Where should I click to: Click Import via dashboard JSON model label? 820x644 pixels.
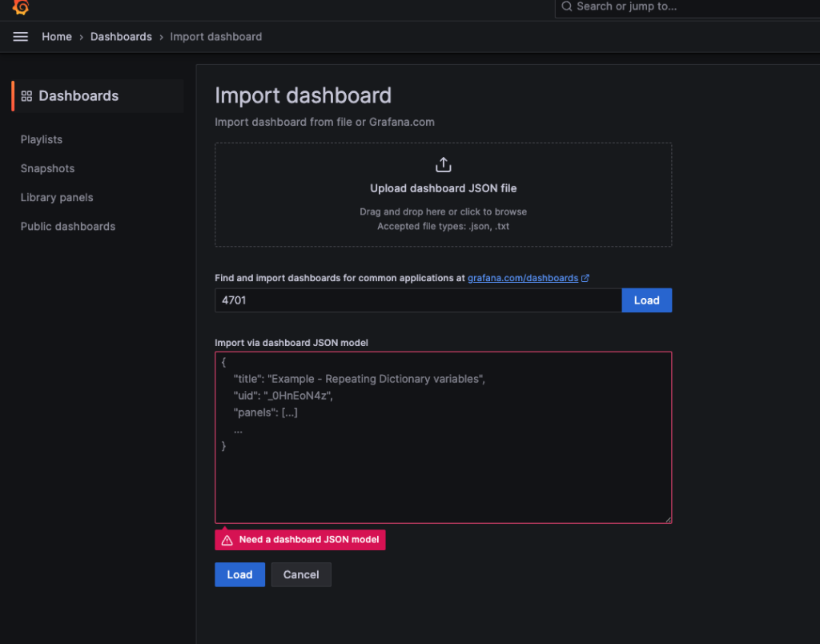pos(291,343)
